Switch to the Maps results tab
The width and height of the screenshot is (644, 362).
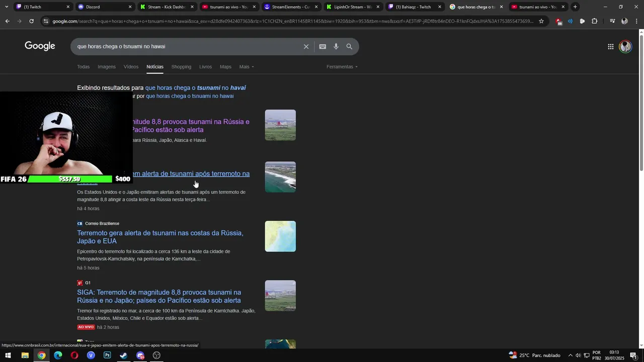(225, 67)
